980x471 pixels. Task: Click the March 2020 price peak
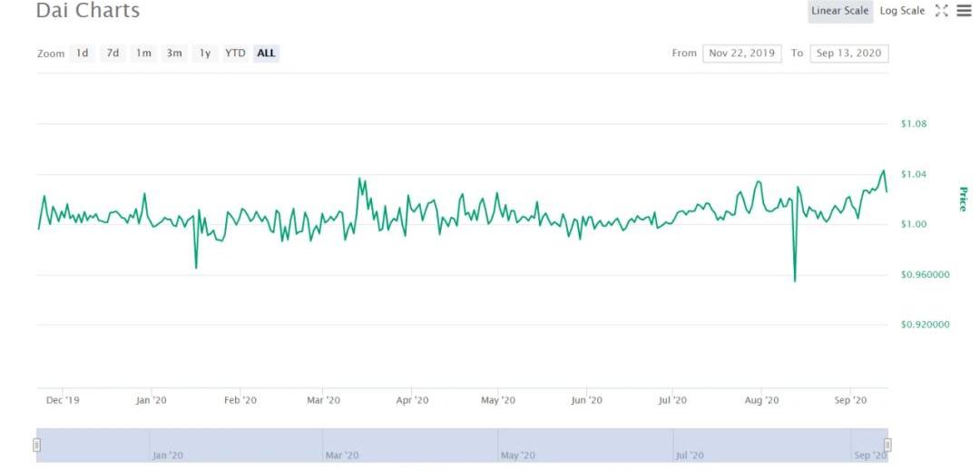359,179
